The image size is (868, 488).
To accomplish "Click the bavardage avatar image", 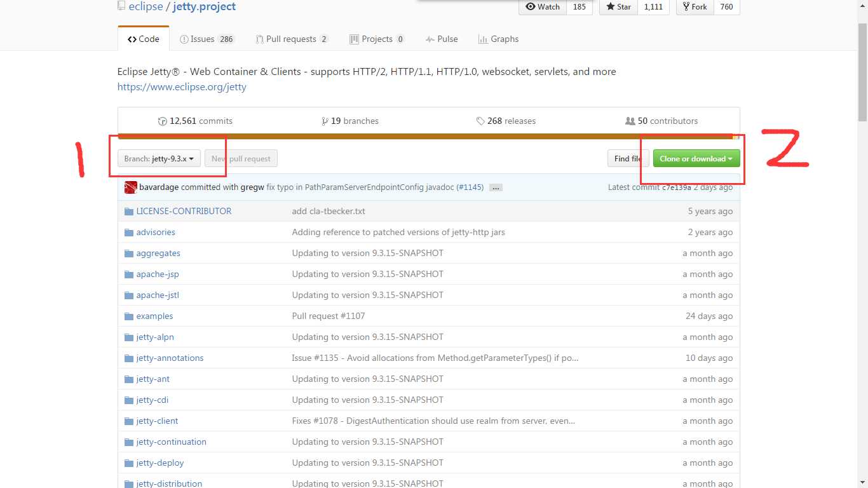I will point(131,187).
